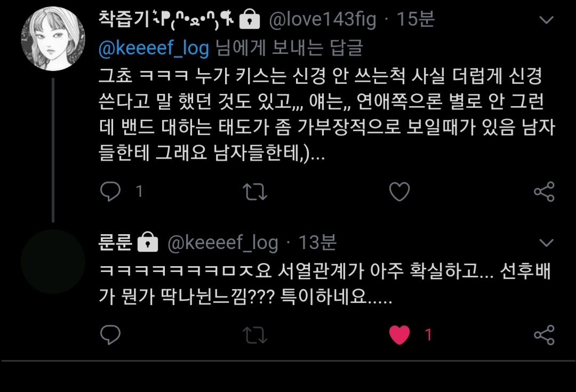Like the @love143fig tweet
Image resolution: width=576 pixels, height=392 pixels.
(x=399, y=191)
